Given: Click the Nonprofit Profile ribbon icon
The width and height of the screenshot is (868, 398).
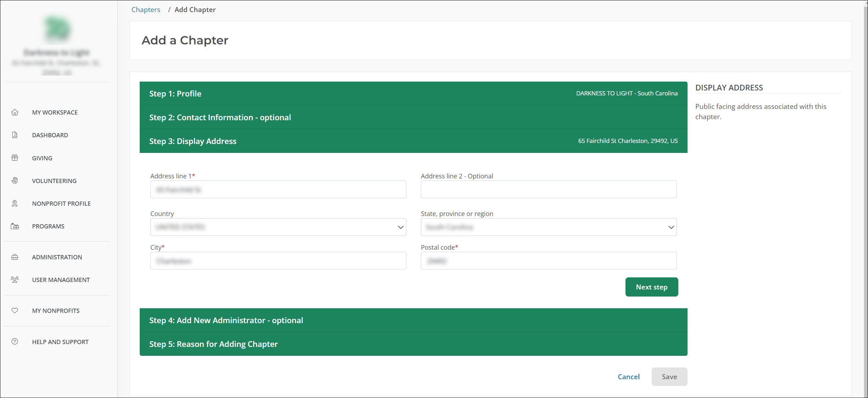Looking at the screenshot, I should (x=15, y=203).
